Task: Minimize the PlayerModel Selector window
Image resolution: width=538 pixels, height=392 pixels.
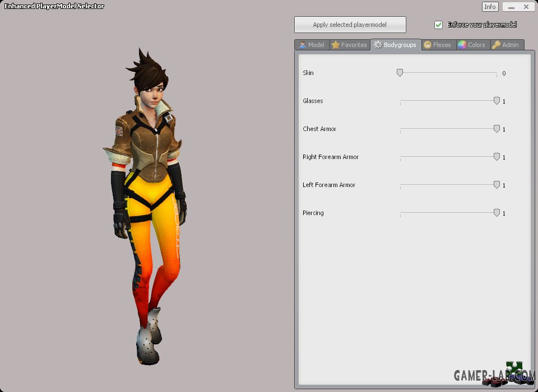Action: pyautogui.click(x=511, y=7)
